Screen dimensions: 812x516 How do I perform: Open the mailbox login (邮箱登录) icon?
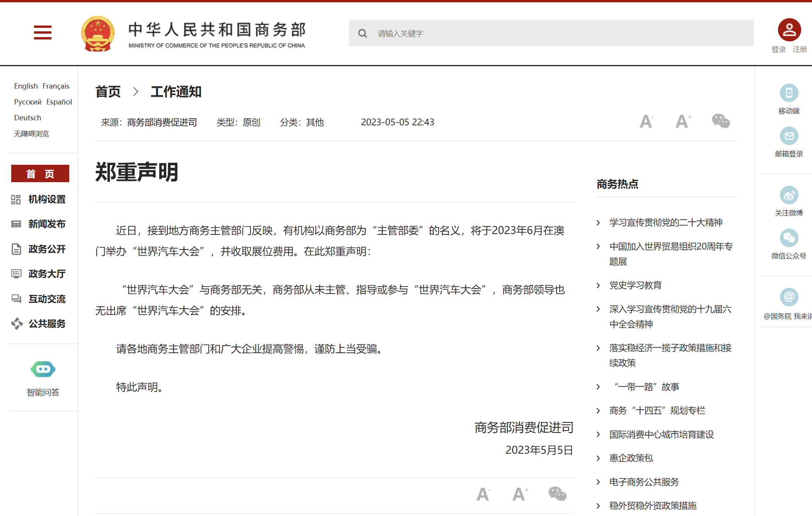[789, 136]
